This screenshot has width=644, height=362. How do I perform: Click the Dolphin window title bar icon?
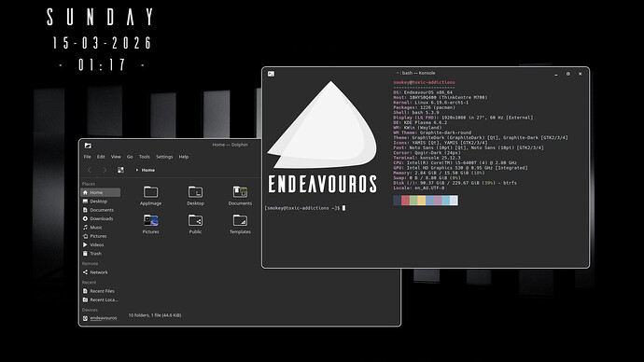point(88,146)
